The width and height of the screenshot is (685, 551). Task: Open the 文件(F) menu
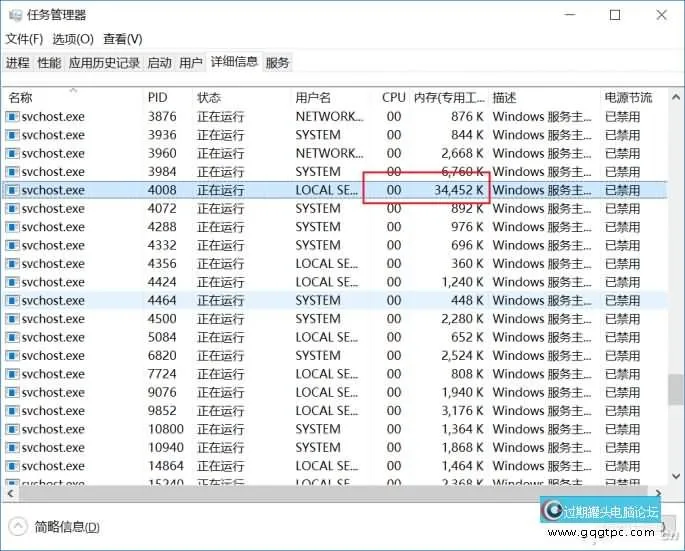tap(24, 39)
